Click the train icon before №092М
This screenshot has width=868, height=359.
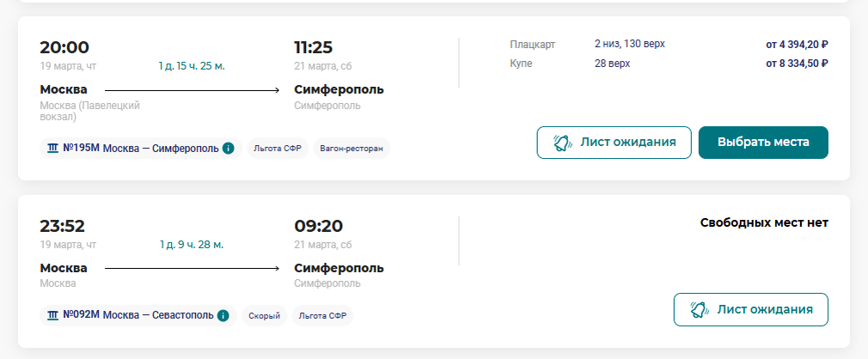pyautogui.click(x=52, y=315)
